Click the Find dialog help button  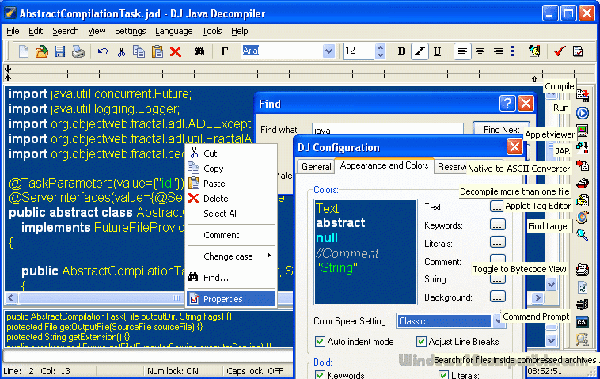click(507, 104)
